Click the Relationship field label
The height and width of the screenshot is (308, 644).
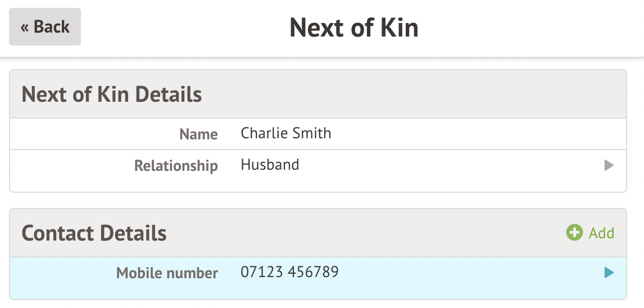pos(176,166)
